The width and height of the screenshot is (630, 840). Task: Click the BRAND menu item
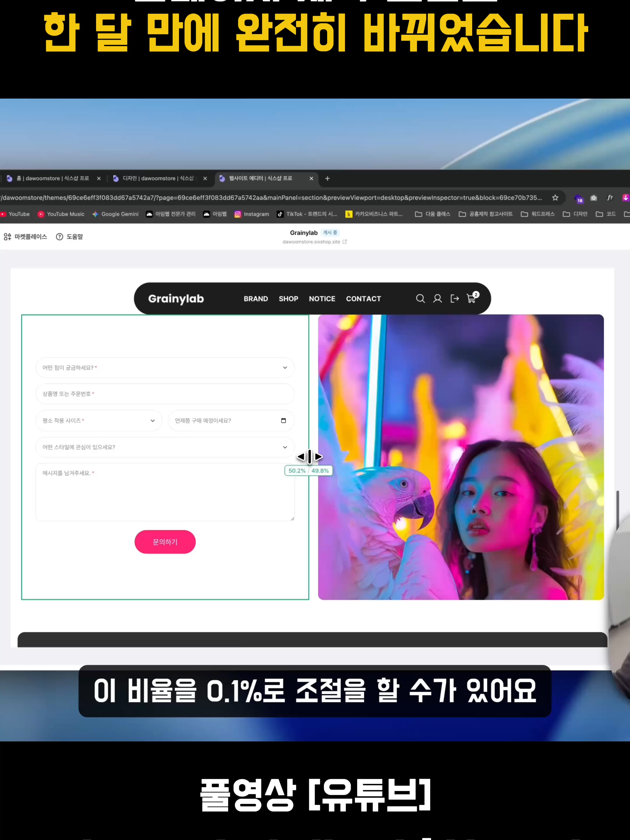[x=256, y=299]
